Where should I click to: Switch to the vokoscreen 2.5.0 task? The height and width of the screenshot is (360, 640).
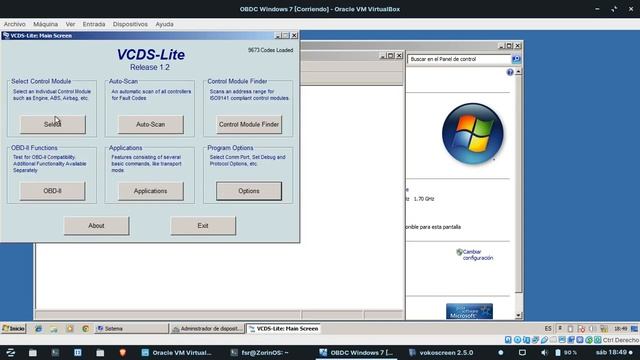pos(441,353)
